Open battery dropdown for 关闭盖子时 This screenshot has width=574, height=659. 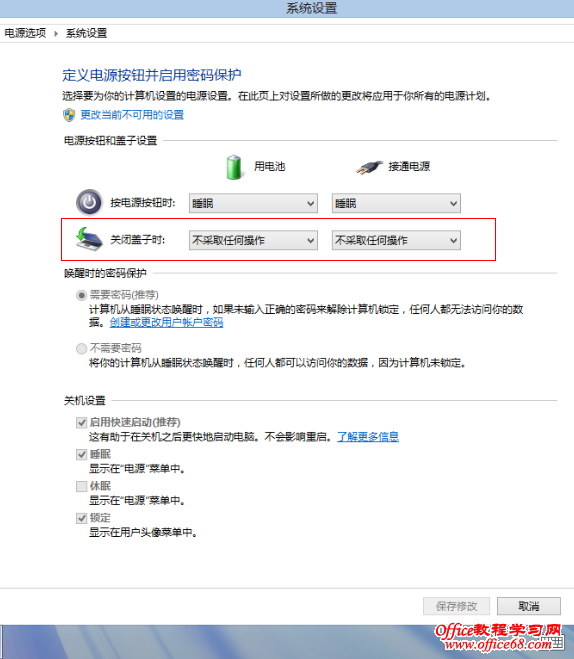[x=253, y=240]
